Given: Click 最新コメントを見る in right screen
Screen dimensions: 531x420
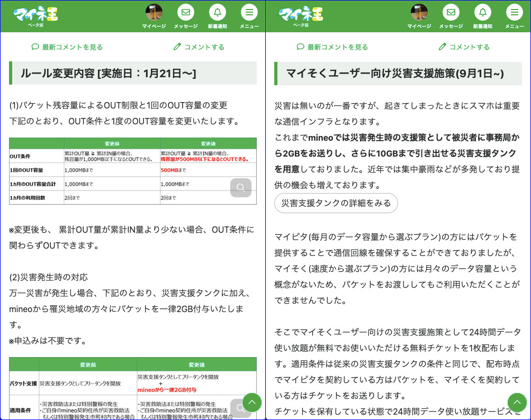Looking at the screenshot, I should pyautogui.click(x=332, y=47).
